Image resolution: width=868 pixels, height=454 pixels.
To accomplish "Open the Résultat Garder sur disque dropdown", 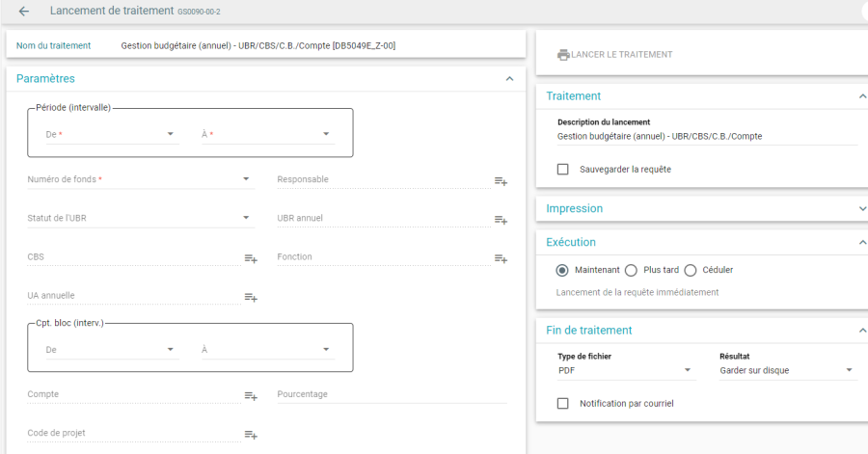I will click(x=788, y=370).
